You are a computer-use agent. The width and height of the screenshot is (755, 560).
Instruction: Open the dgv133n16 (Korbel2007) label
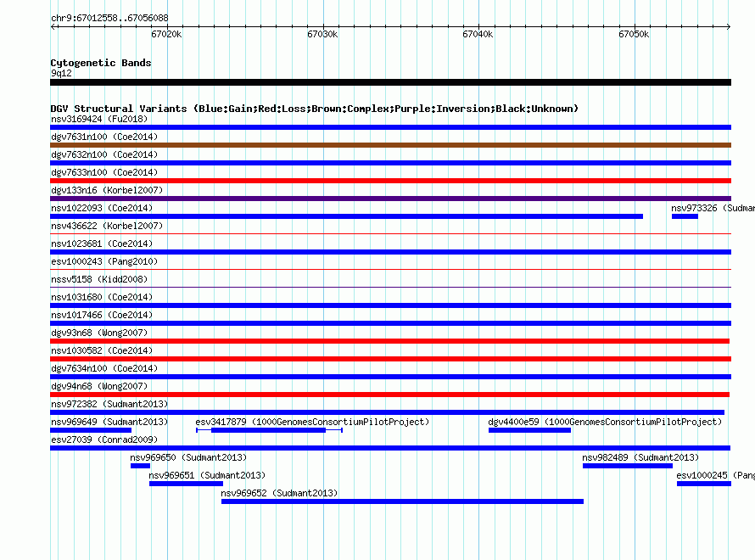107,190
